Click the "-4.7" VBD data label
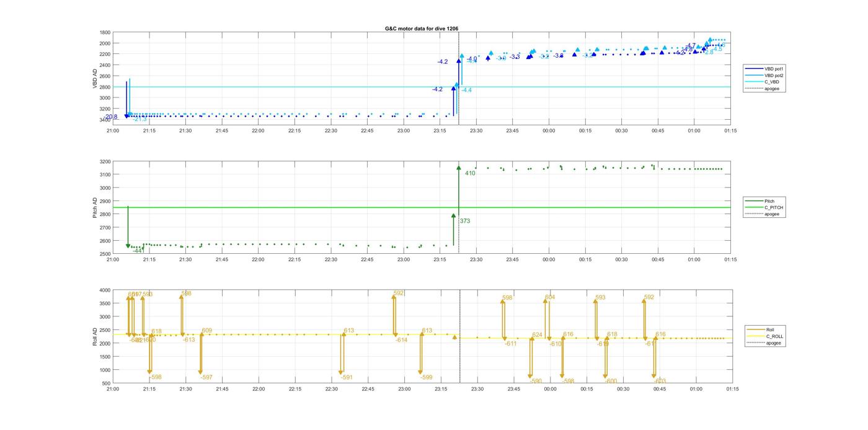The width and height of the screenshot is (868, 430). [690, 45]
